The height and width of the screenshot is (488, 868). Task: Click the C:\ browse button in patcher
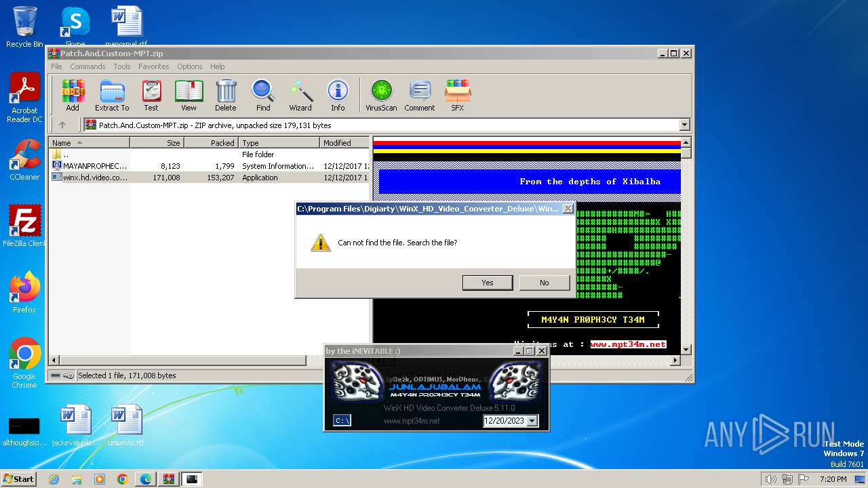point(342,421)
